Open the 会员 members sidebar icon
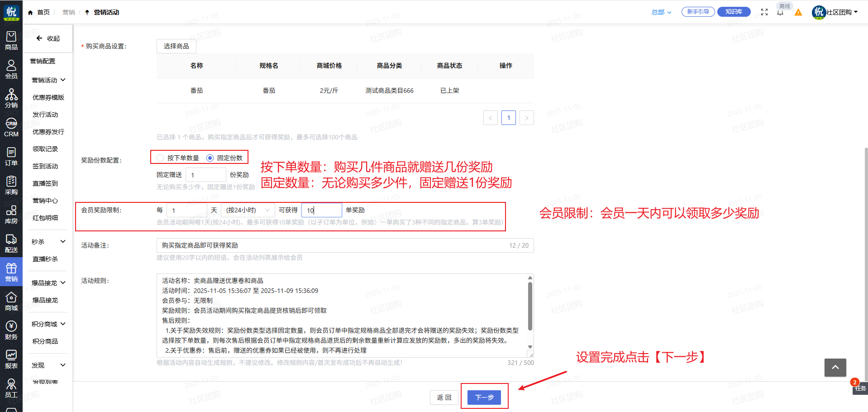This screenshot has height=412, width=868. [11, 69]
